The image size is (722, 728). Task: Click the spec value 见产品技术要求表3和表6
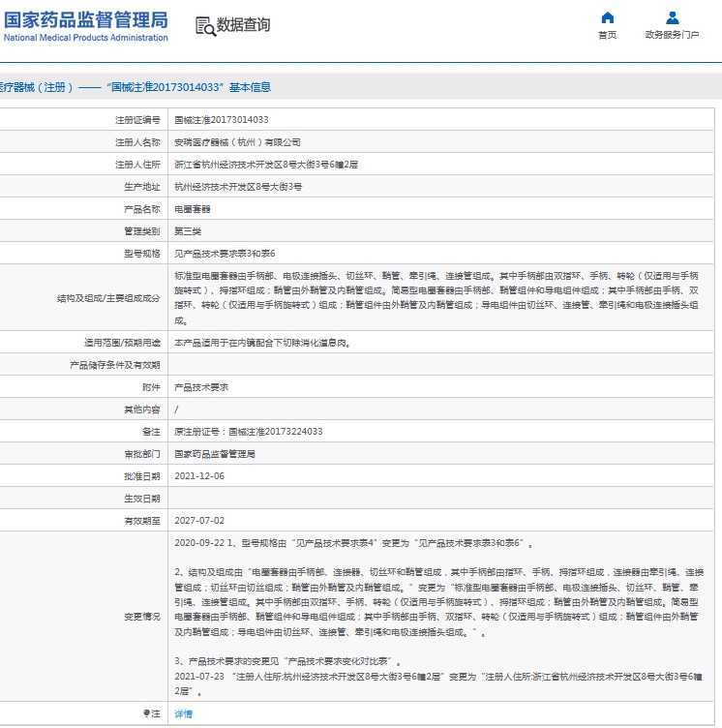(x=225, y=254)
